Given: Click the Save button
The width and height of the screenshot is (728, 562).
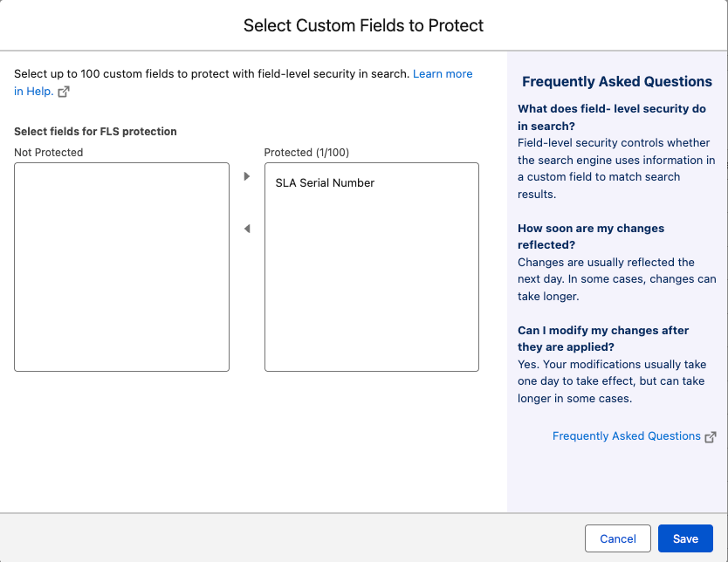Looking at the screenshot, I should pyautogui.click(x=685, y=538).
